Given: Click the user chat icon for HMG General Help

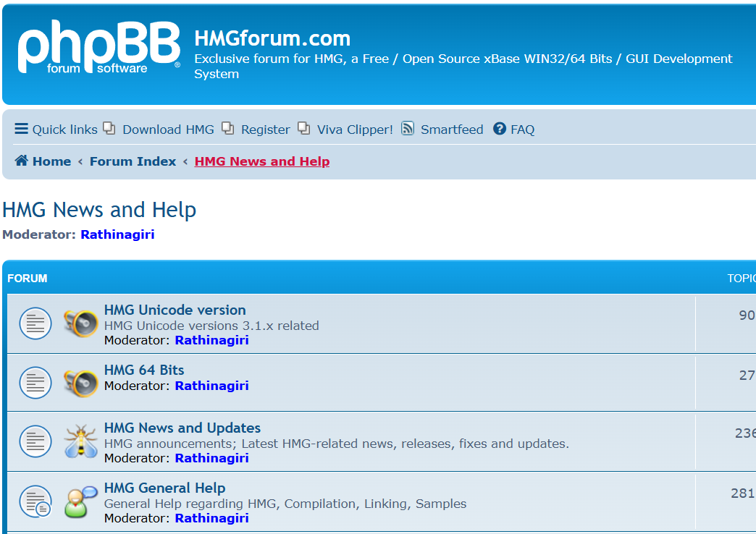Looking at the screenshot, I should pyautogui.click(x=80, y=501).
